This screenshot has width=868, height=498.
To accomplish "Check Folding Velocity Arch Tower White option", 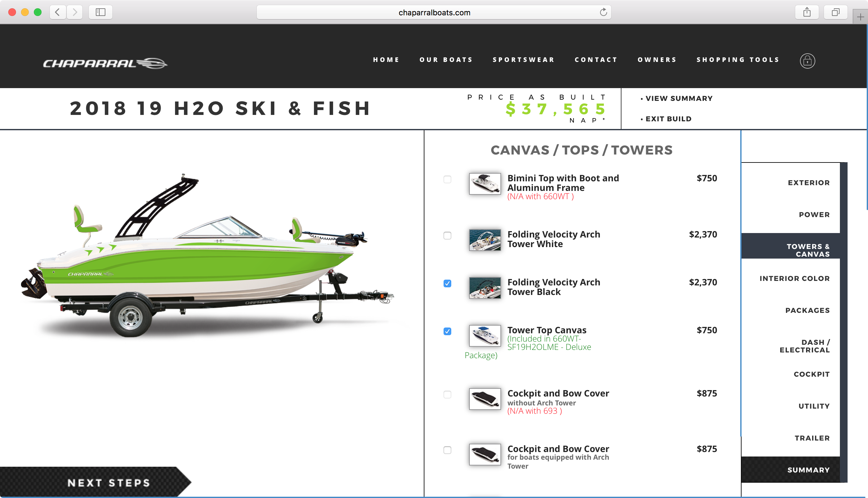I will (x=447, y=236).
